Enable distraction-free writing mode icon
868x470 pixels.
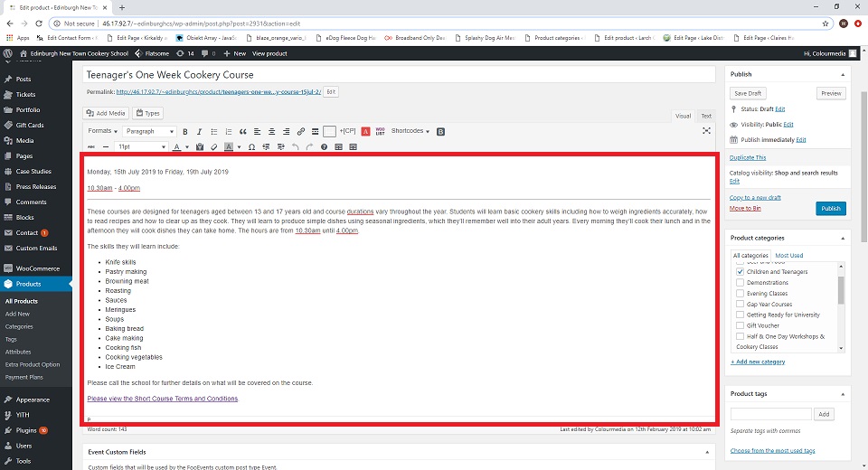coord(706,131)
